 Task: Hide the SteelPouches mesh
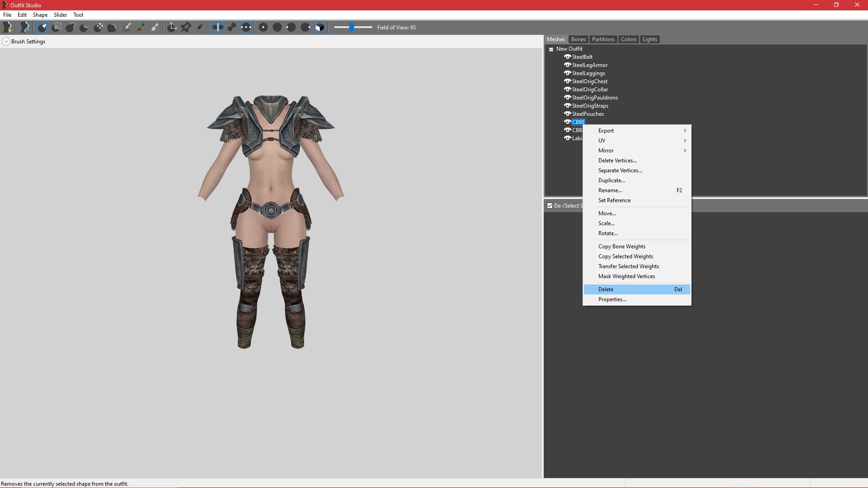[x=567, y=114]
